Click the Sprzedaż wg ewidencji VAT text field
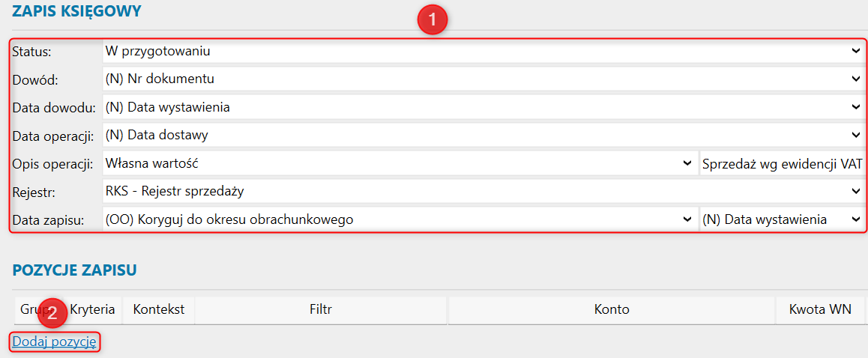The height and width of the screenshot is (358, 868). pyautogui.click(x=782, y=163)
